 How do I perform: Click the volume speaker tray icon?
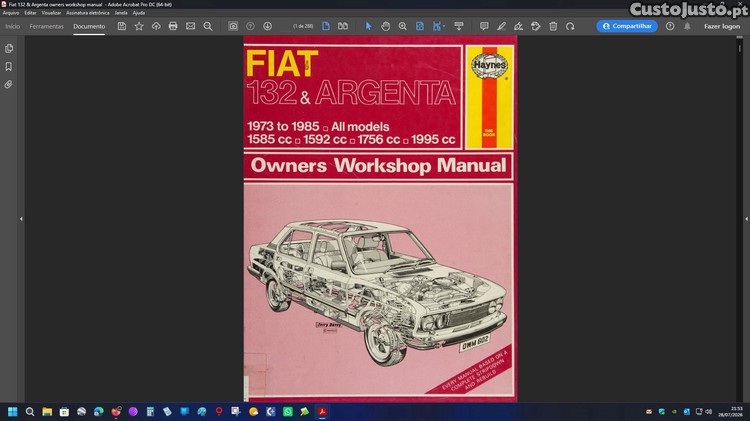point(708,411)
